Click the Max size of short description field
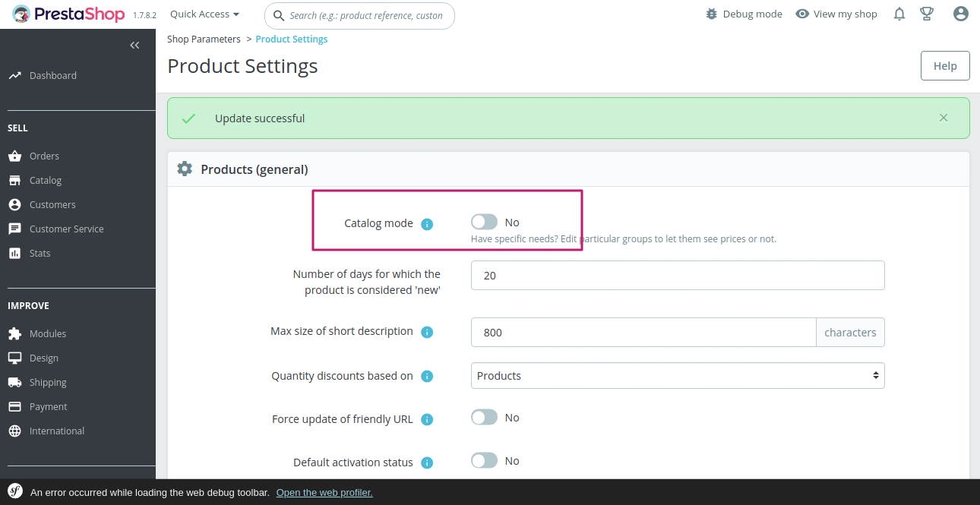This screenshot has height=505, width=980. (643, 332)
